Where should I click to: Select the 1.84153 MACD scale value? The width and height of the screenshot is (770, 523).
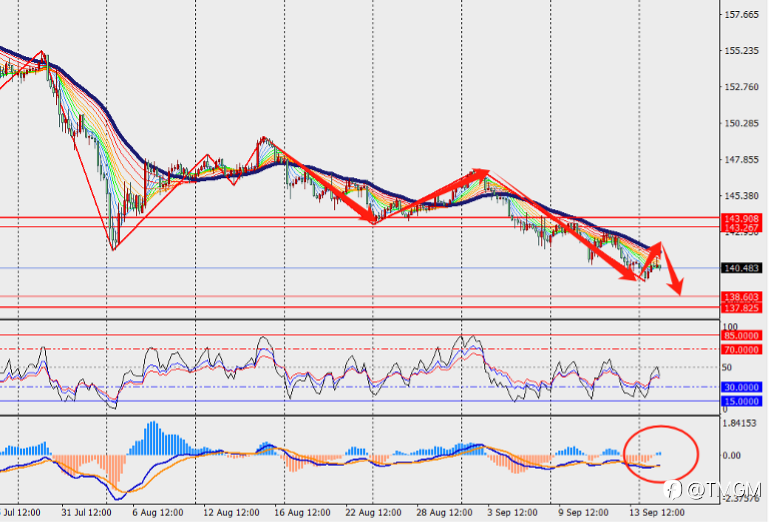click(x=739, y=423)
